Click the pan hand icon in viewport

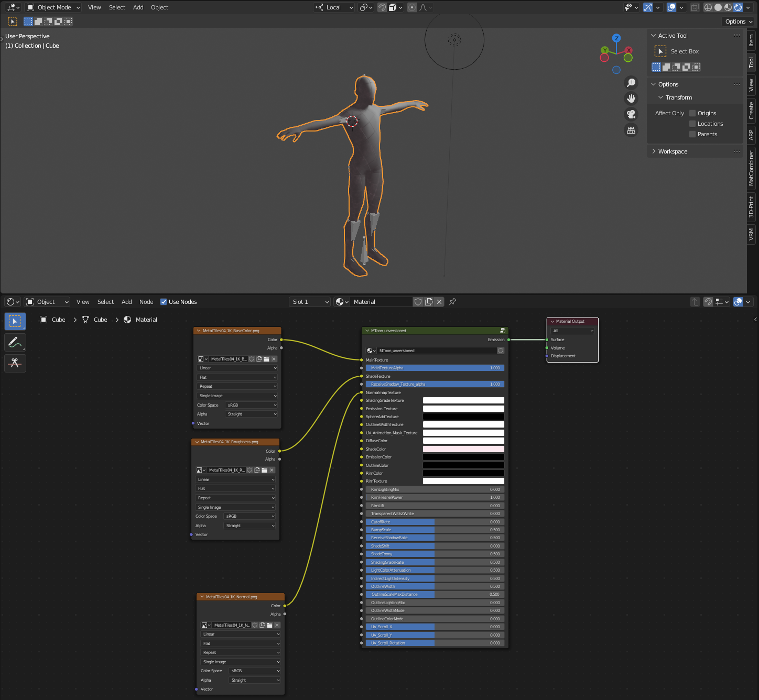coord(631,99)
